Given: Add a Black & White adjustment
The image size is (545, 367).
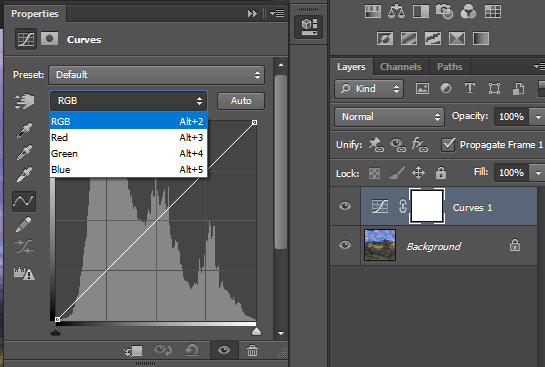Looking at the screenshot, I should pyautogui.click(x=421, y=11).
